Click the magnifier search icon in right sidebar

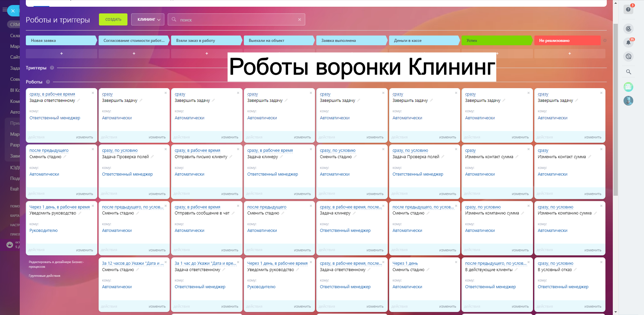tap(628, 72)
